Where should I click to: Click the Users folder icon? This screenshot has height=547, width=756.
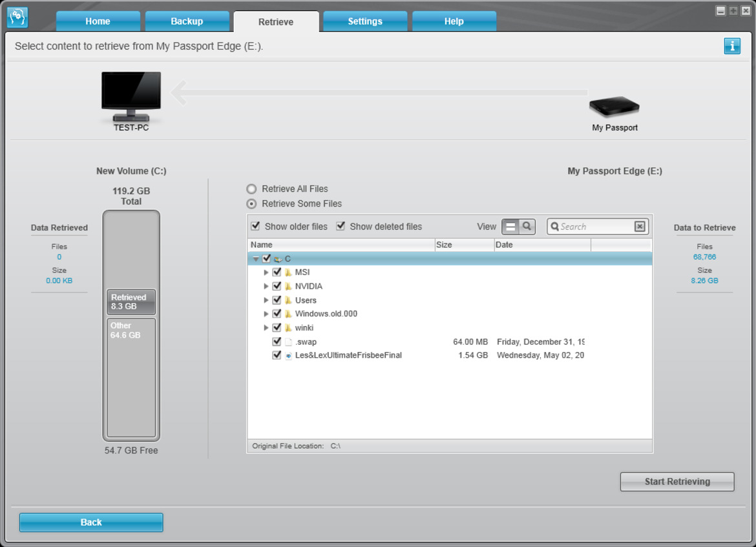coord(288,300)
